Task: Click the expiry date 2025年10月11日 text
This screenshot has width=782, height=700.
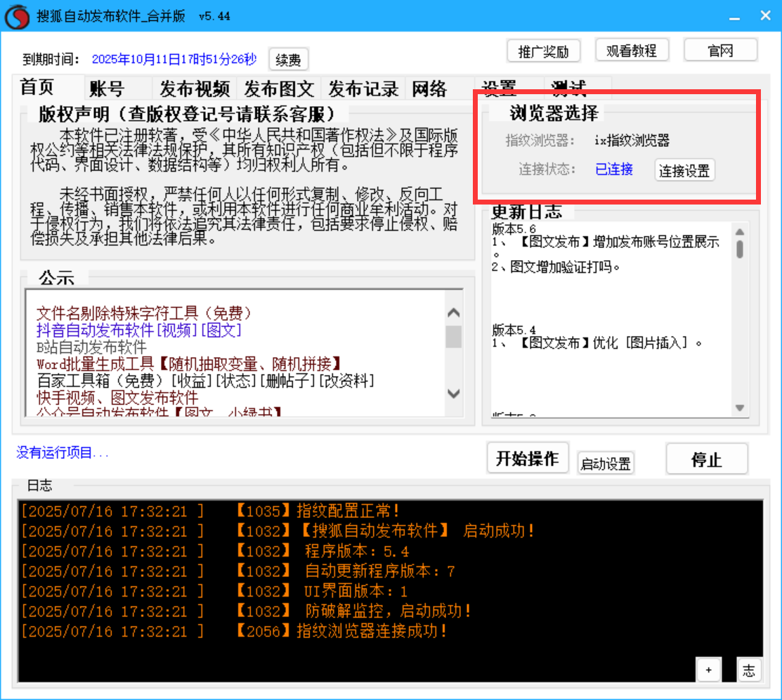Action: [x=174, y=59]
